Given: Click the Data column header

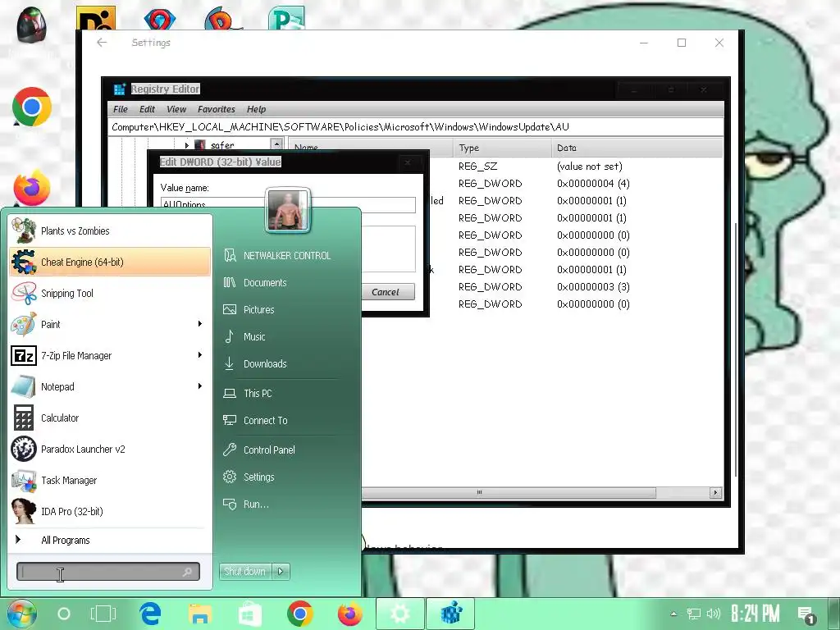Looking at the screenshot, I should [x=637, y=148].
